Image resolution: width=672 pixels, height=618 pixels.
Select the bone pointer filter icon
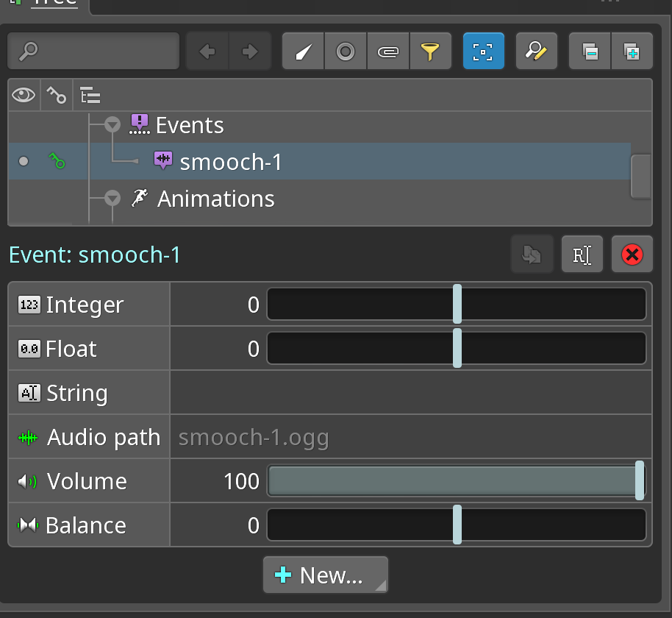coord(303,51)
